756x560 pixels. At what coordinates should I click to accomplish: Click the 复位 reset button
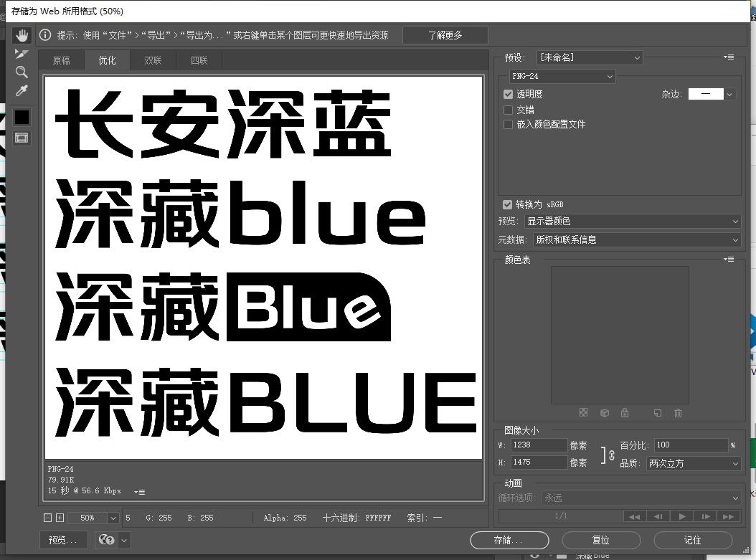[x=601, y=540]
